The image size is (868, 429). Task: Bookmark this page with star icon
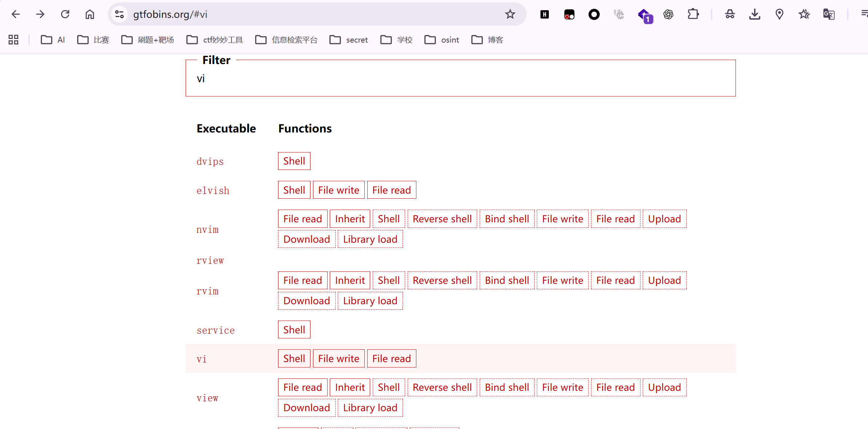pos(510,14)
